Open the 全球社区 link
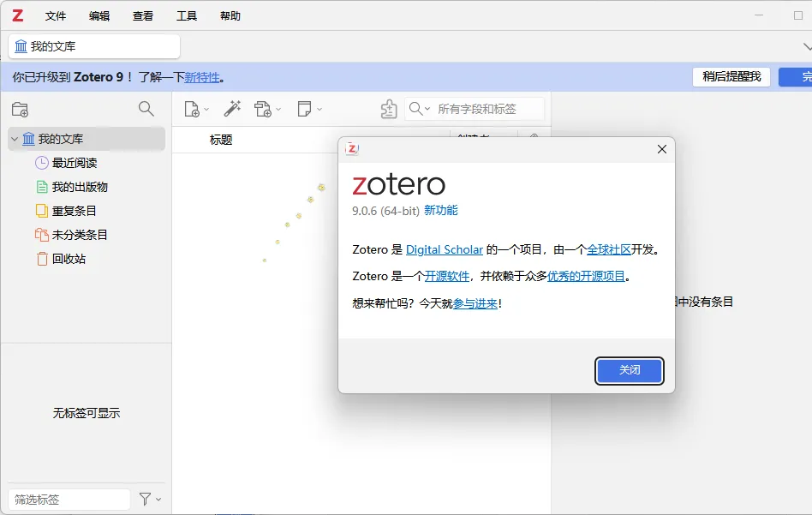The width and height of the screenshot is (812, 515). pyautogui.click(x=608, y=249)
